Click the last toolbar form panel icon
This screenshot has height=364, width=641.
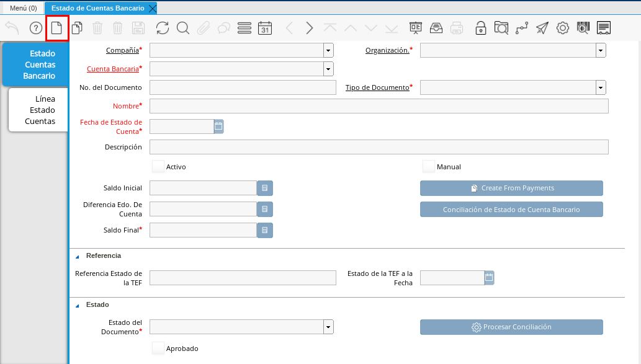pyautogui.click(x=604, y=28)
